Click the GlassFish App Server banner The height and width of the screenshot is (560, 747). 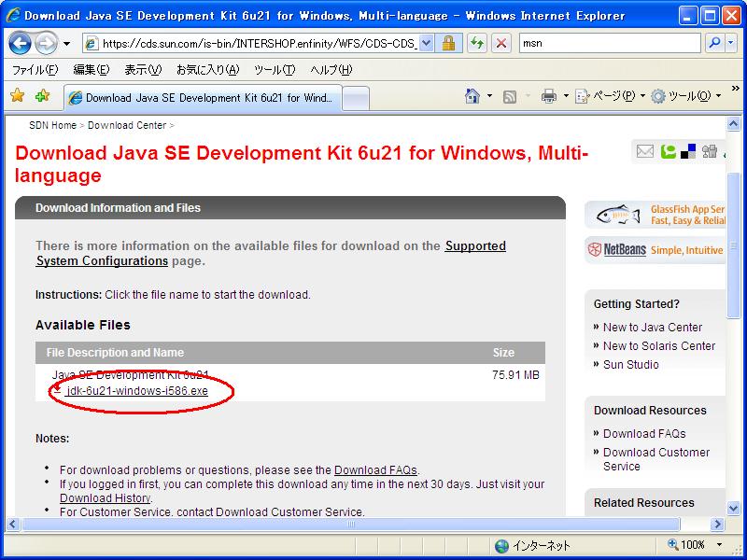click(x=655, y=215)
